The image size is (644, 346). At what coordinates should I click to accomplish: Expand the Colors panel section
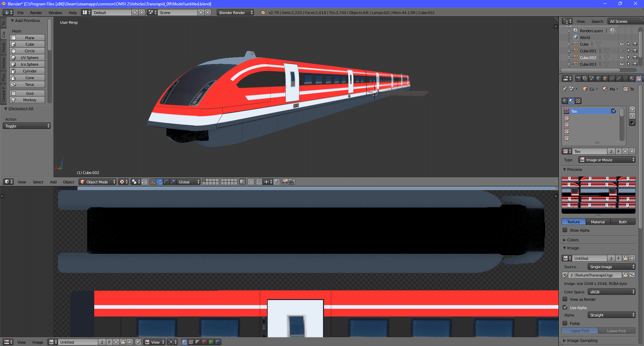click(573, 240)
